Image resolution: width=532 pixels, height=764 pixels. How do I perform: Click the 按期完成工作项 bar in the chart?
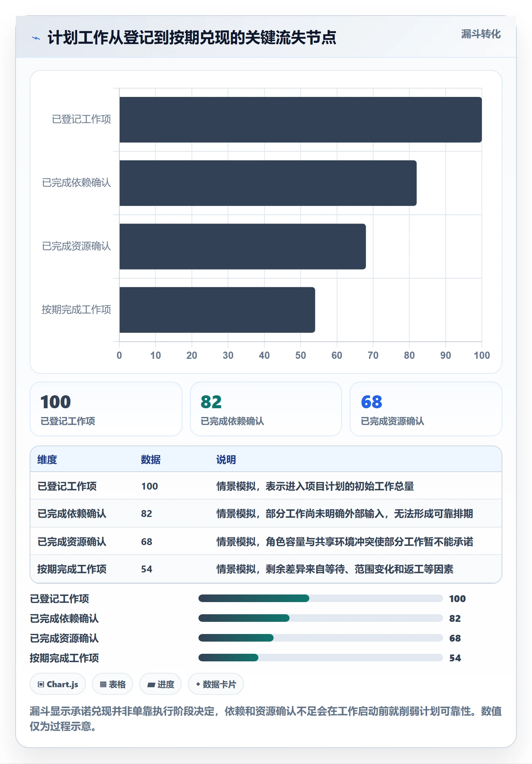point(217,310)
